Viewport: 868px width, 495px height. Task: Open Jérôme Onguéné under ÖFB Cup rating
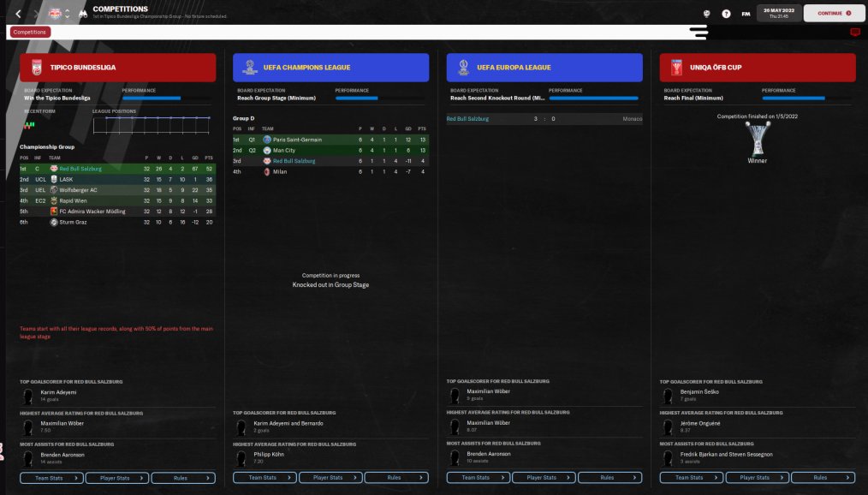pos(700,424)
